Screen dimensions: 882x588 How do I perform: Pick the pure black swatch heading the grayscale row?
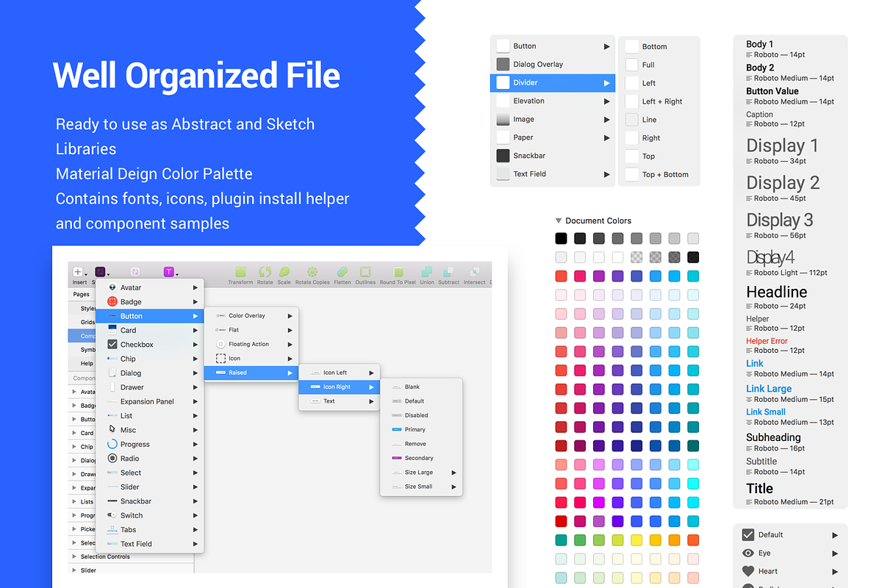pyautogui.click(x=561, y=238)
